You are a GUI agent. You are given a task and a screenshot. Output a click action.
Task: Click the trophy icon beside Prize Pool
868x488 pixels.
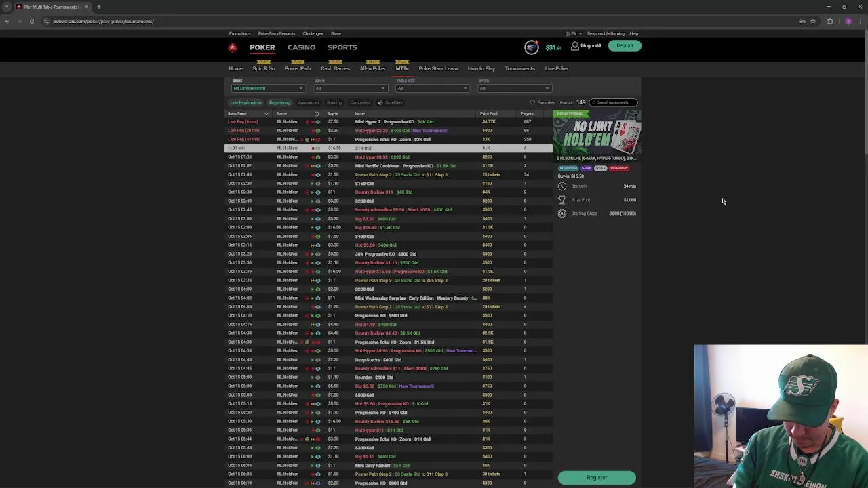pos(561,200)
